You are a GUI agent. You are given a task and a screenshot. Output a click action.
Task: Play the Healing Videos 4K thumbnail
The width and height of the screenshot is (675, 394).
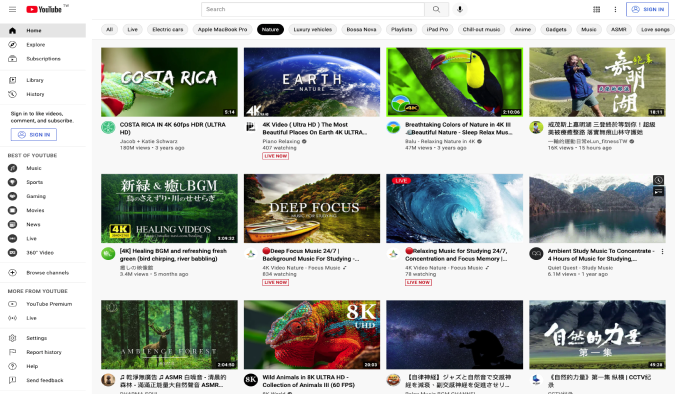(x=169, y=208)
